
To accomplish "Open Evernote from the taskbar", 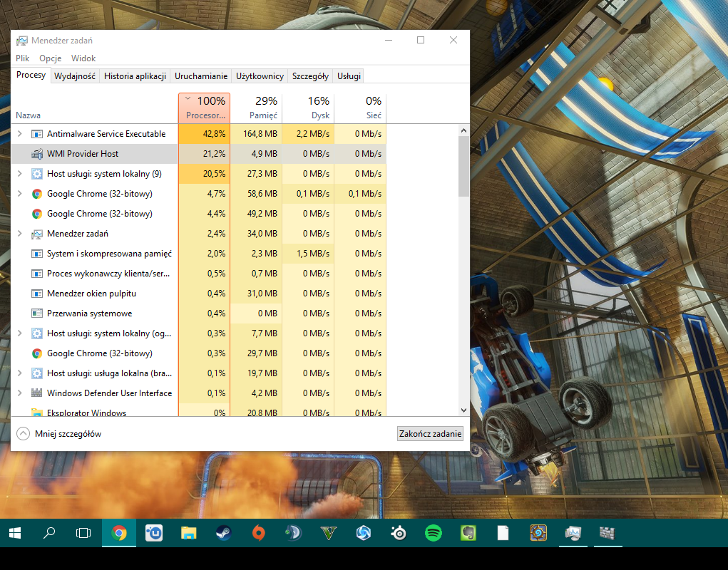I will (468, 533).
